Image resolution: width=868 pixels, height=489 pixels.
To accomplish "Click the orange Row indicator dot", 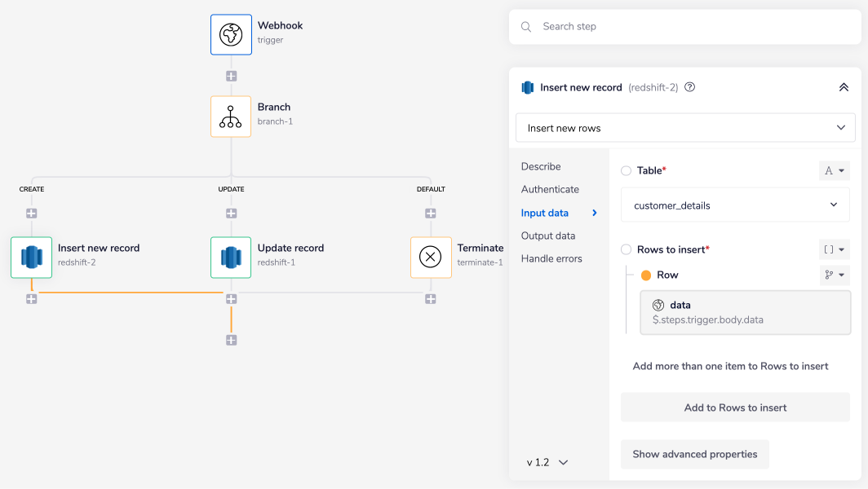I will pos(646,275).
